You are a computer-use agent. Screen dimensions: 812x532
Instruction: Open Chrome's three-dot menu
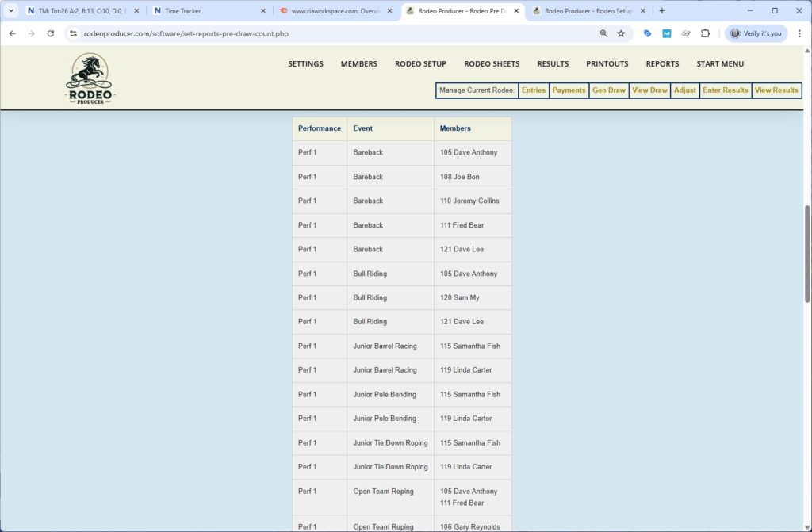pyautogui.click(x=799, y=33)
